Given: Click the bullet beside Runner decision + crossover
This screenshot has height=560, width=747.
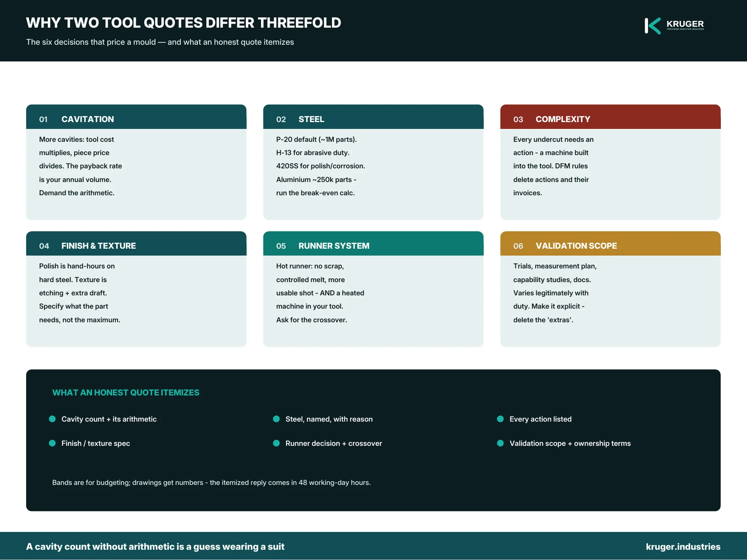Looking at the screenshot, I should 276,443.
